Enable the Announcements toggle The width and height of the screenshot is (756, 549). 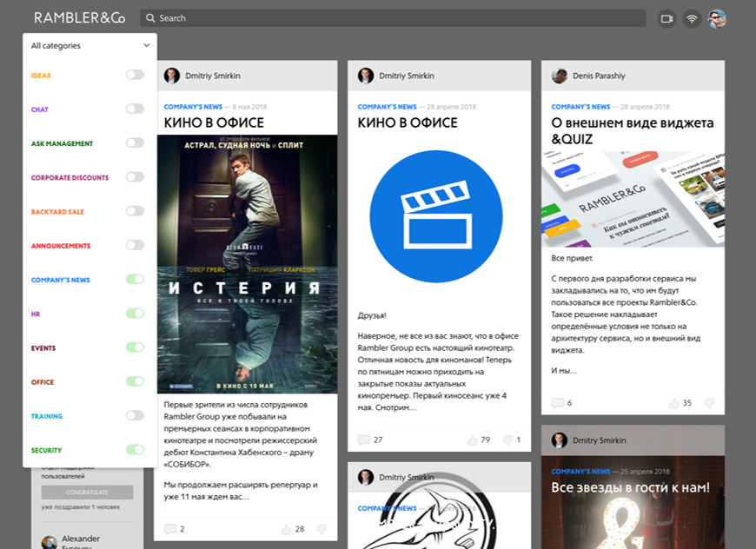(x=135, y=245)
